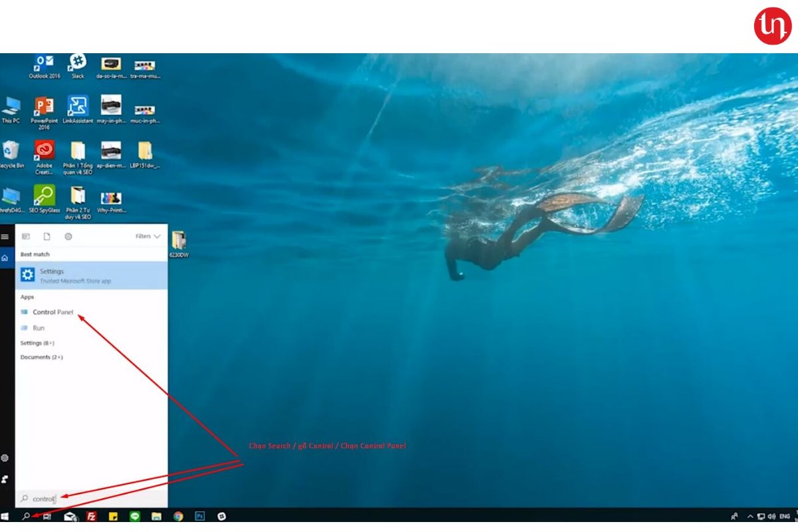Filter search results by apps icon
Viewport: 798px width, 532px height.
coord(26,236)
